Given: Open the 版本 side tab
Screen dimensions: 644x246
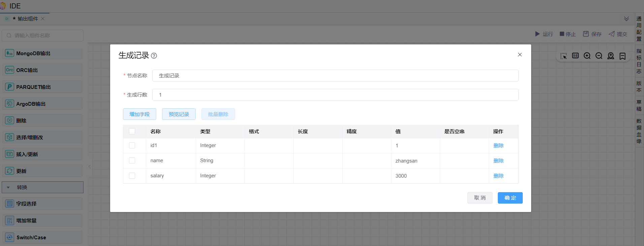Looking at the screenshot, I should pyautogui.click(x=639, y=87).
